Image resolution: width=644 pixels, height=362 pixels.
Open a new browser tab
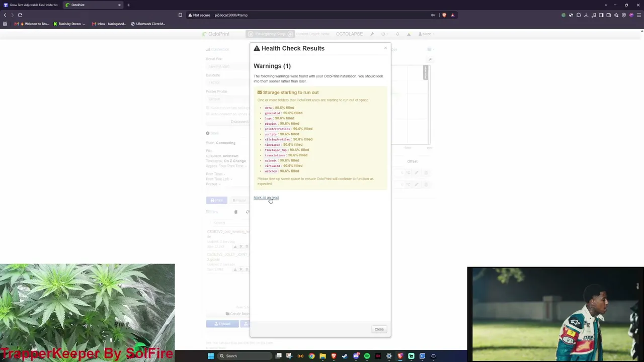129,5
